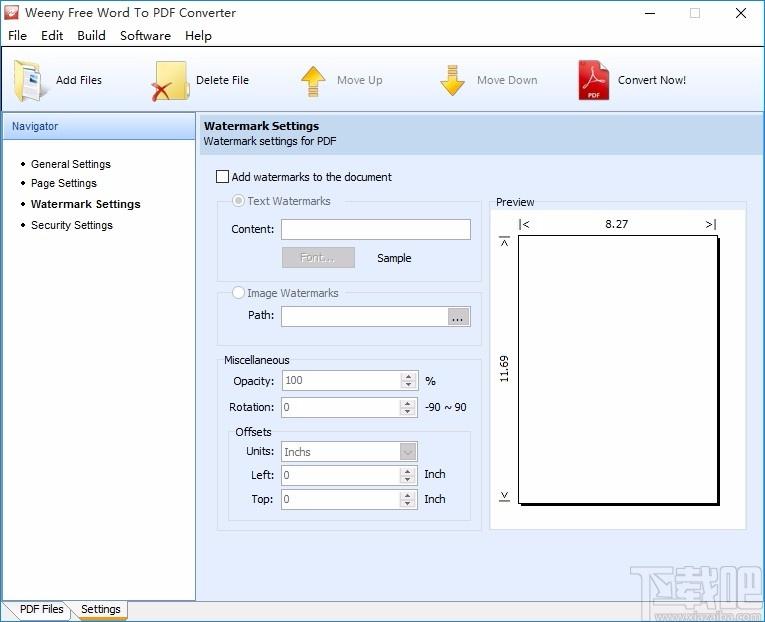Click the Move Up arrow icon

coord(313,81)
